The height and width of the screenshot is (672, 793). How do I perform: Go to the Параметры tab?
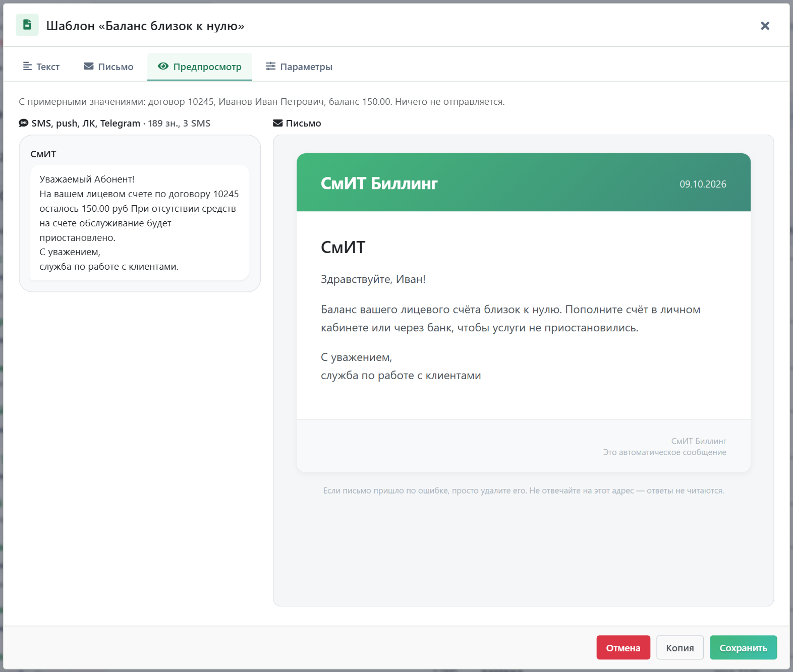pyautogui.click(x=299, y=67)
